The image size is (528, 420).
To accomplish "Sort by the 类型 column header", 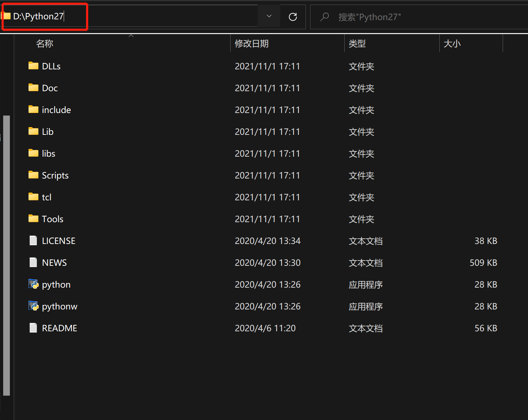I will pos(357,44).
